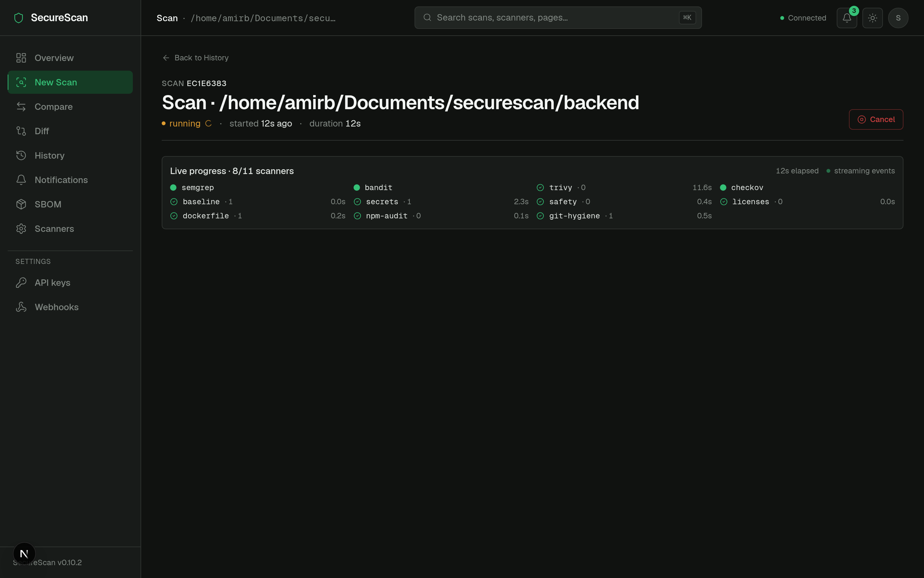
Task: Click the checkov scanner name
Action: (x=747, y=188)
